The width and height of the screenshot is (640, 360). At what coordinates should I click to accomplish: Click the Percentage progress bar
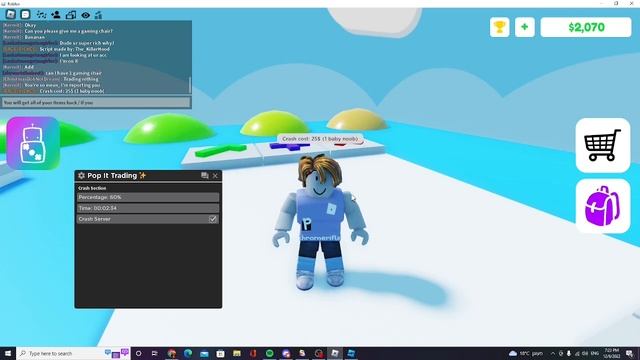pyautogui.click(x=148, y=197)
